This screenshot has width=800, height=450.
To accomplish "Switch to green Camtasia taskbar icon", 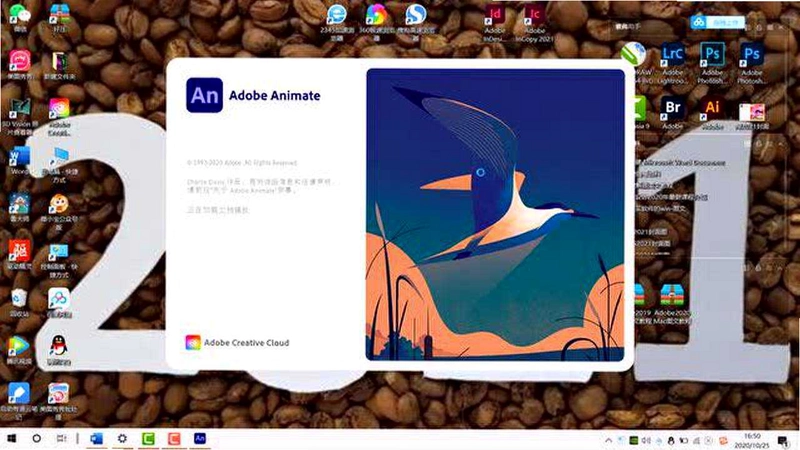I will (x=148, y=438).
